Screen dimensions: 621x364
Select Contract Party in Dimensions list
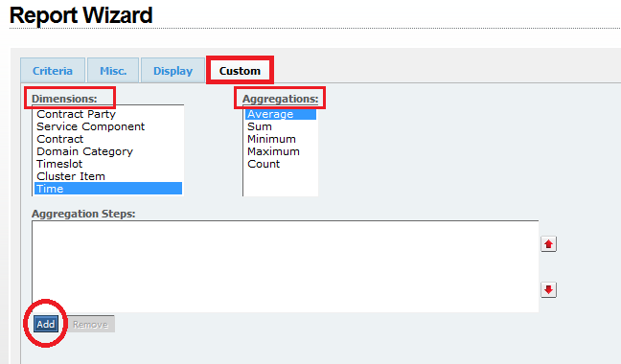(x=108, y=114)
